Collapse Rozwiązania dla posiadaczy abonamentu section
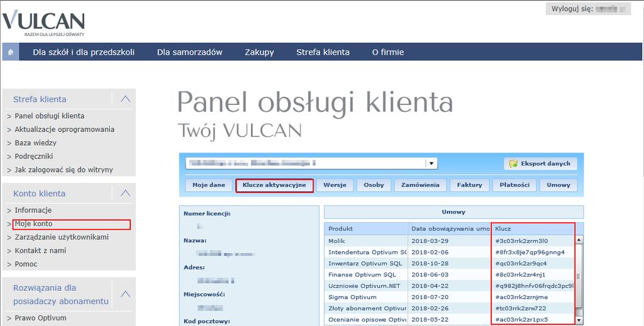The width and height of the screenshot is (644, 326). (x=125, y=294)
